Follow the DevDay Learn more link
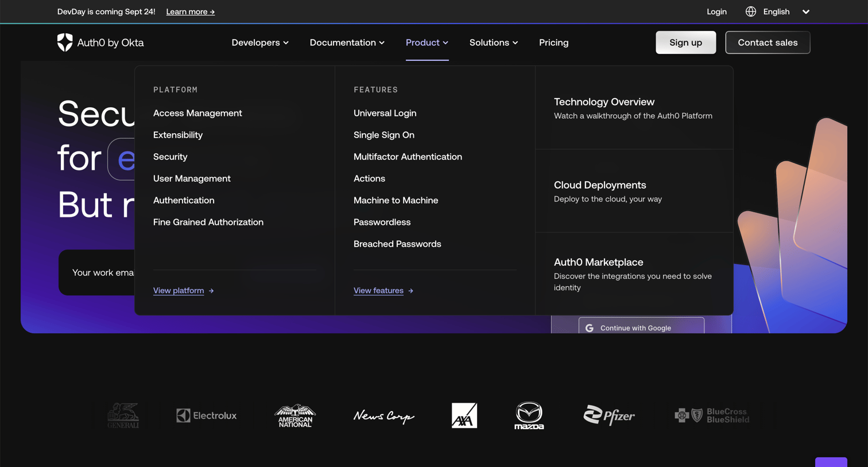 [x=191, y=11]
